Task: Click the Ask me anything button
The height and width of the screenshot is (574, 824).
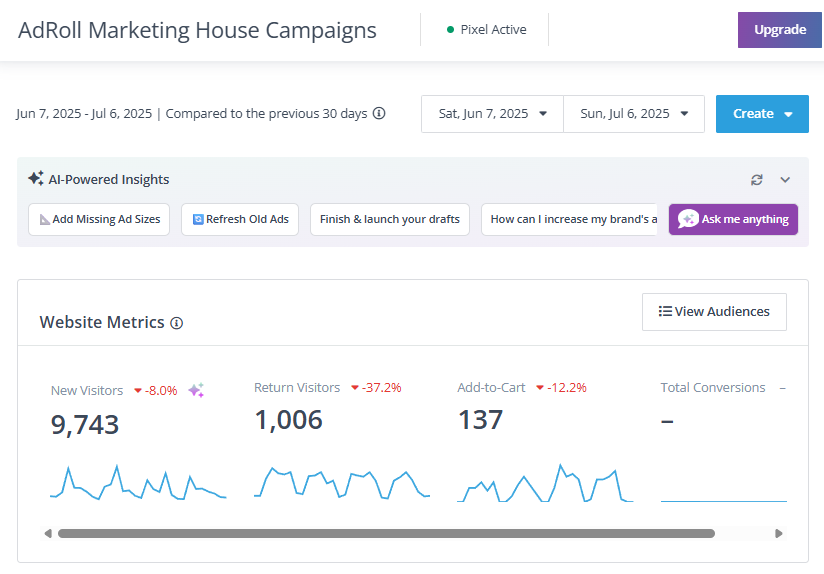Action: point(733,219)
